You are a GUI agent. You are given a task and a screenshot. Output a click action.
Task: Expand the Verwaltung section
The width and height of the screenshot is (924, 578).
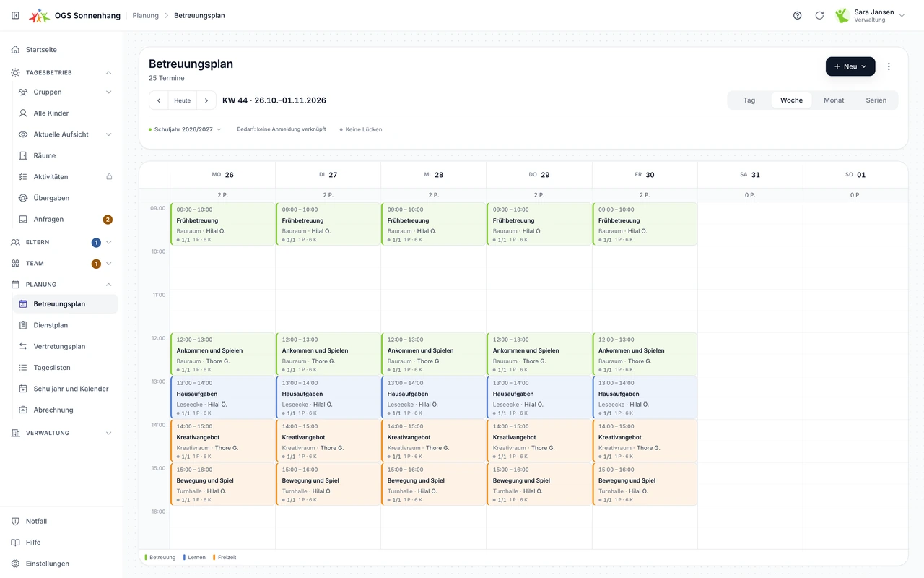[x=109, y=433]
